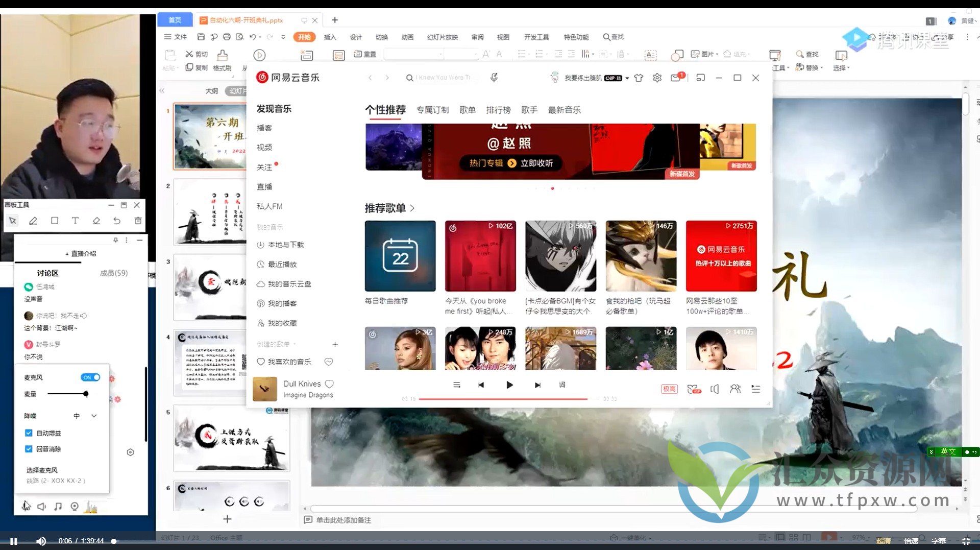Open the skin theme shirt icon

(x=639, y=78)
